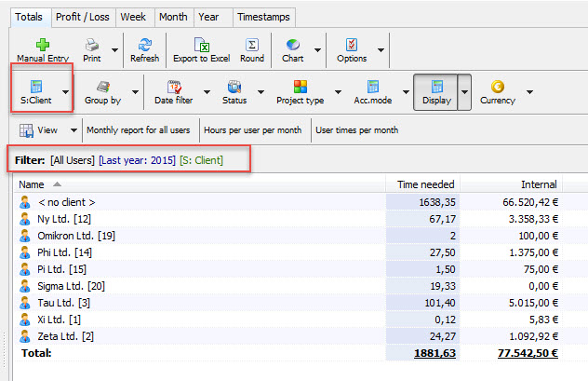
Task: Click the Print icon
Action: (x=92, y=45)
